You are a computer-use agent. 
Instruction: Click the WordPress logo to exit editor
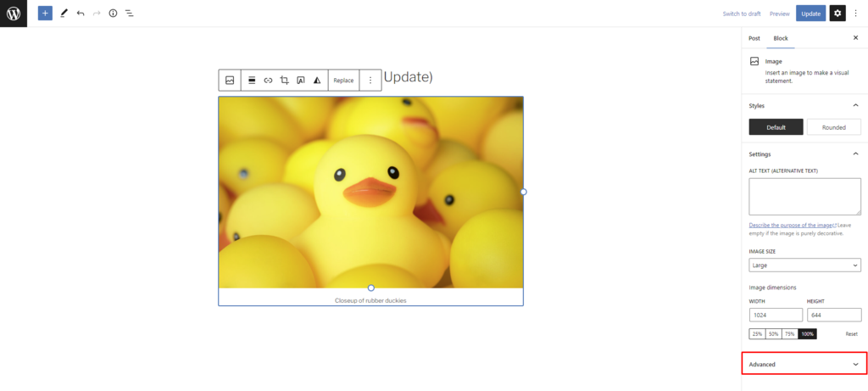tap(14, 14)
